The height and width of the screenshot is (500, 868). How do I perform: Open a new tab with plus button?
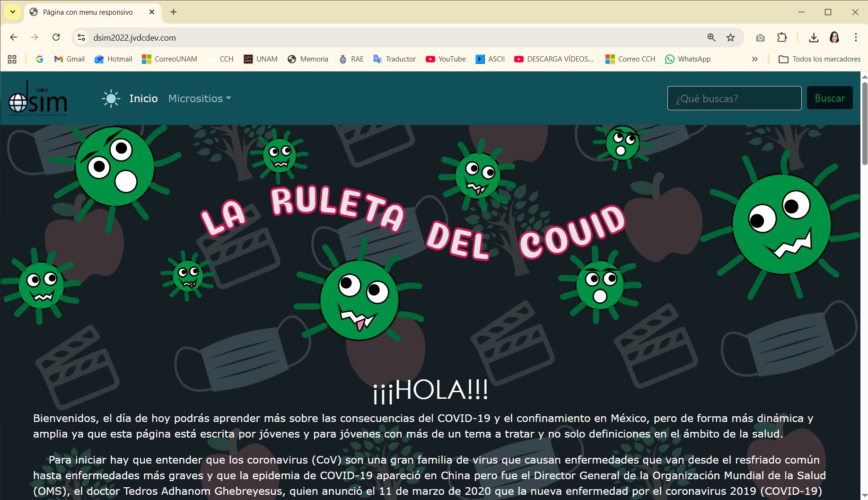174,12
